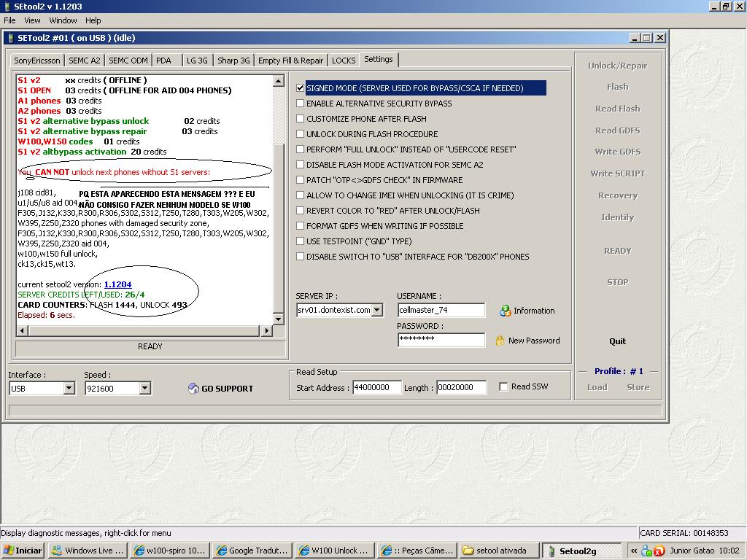Enable USE TESTPOINT GND TYPE
Viewport: 747px width, 560px height.
pos(300,241)
